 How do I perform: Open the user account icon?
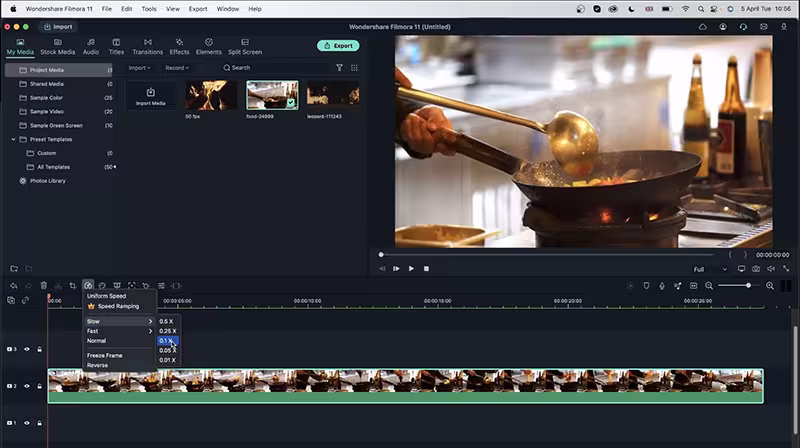point(723,27)
